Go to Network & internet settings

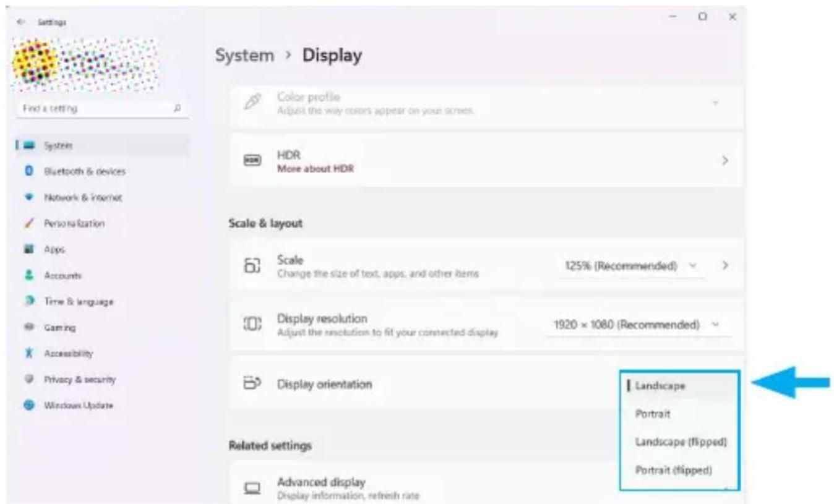pyautogui.click(x=83, y=197)
